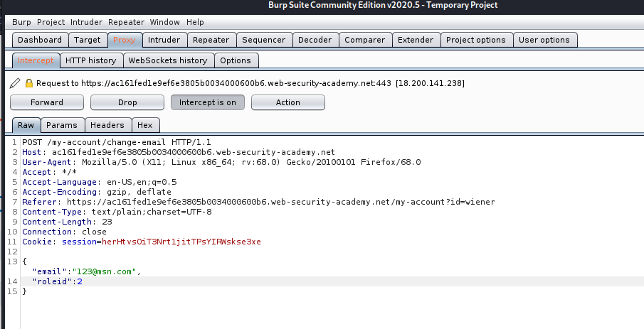Viewport: 644px width, 329px height.
Task: Select the Hex tab
Action: [145, 125]
